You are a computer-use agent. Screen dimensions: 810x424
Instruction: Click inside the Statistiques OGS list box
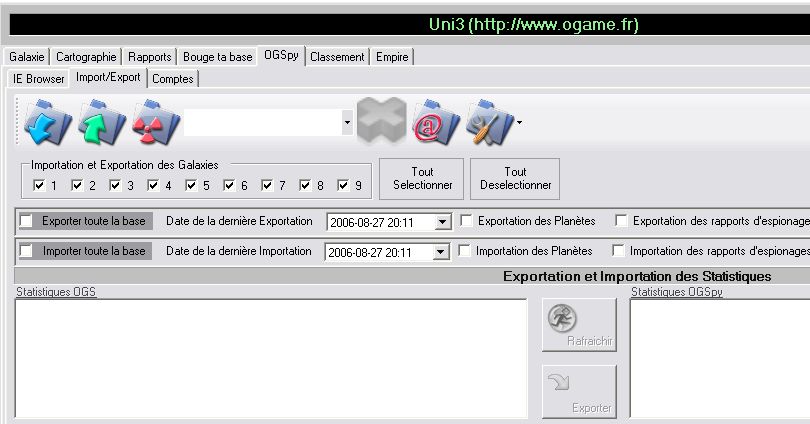click(270, 358)
